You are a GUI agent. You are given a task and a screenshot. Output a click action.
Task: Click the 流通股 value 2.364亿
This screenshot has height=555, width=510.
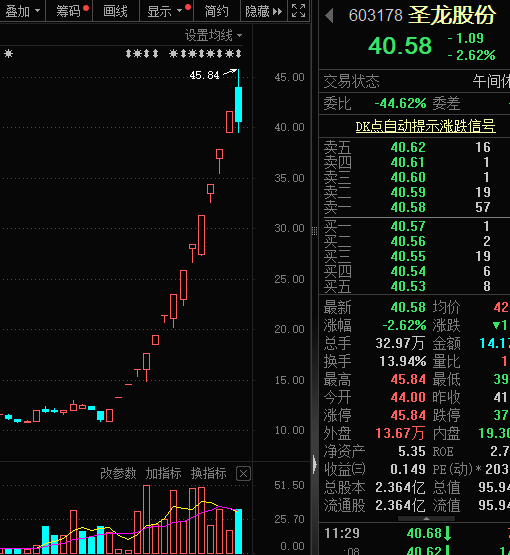[400, 505]
